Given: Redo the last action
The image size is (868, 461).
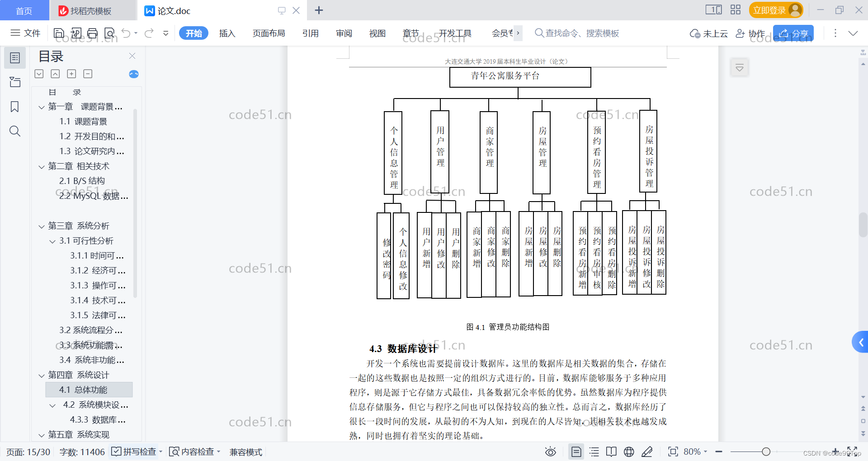Looking at the screenshot, I should (149, 33).
